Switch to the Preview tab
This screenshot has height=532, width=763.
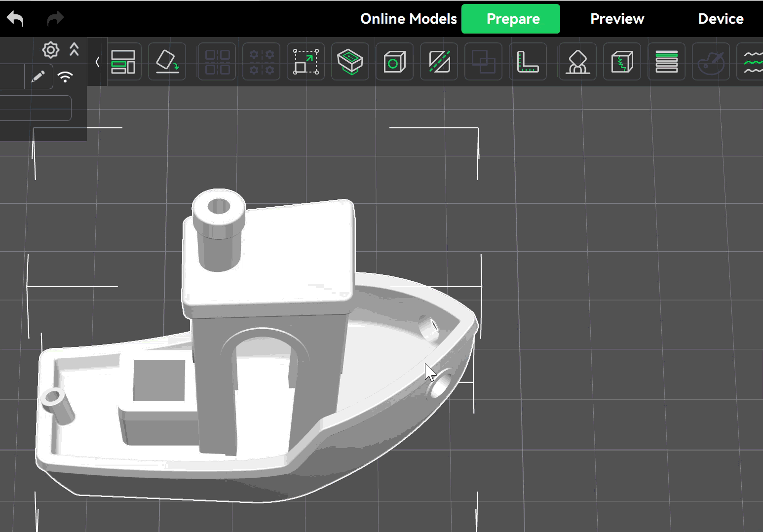[617, 19]
